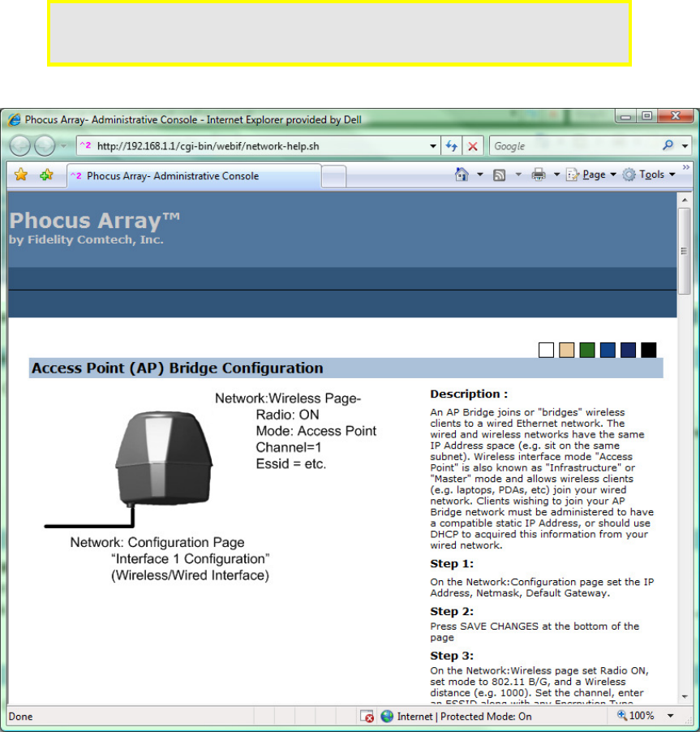
Task: Click the search magnifier icon
Action: tap(668, 145)
